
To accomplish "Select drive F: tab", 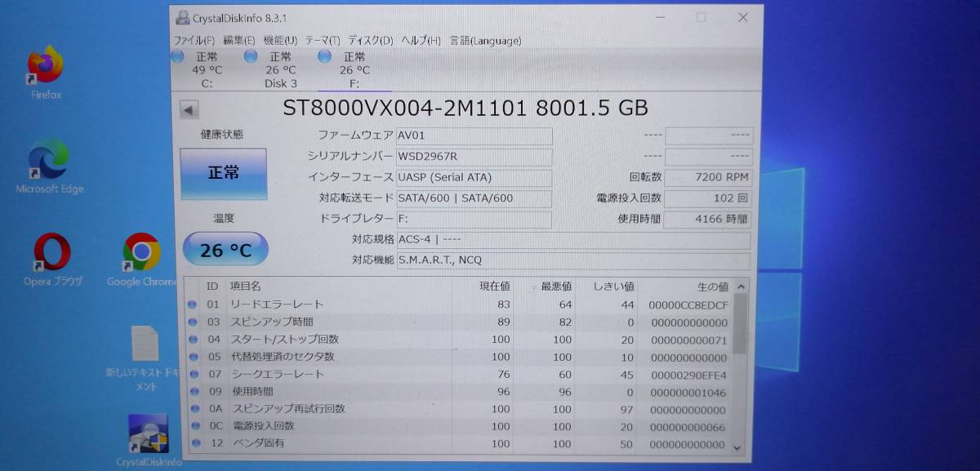I will click(353, 69).
